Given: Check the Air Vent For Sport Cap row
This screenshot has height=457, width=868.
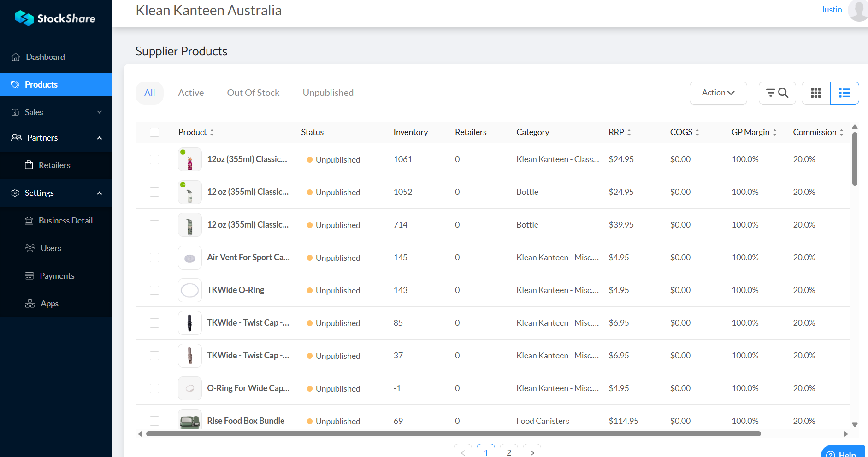Looking at the screenshot, I should point(154,258).
